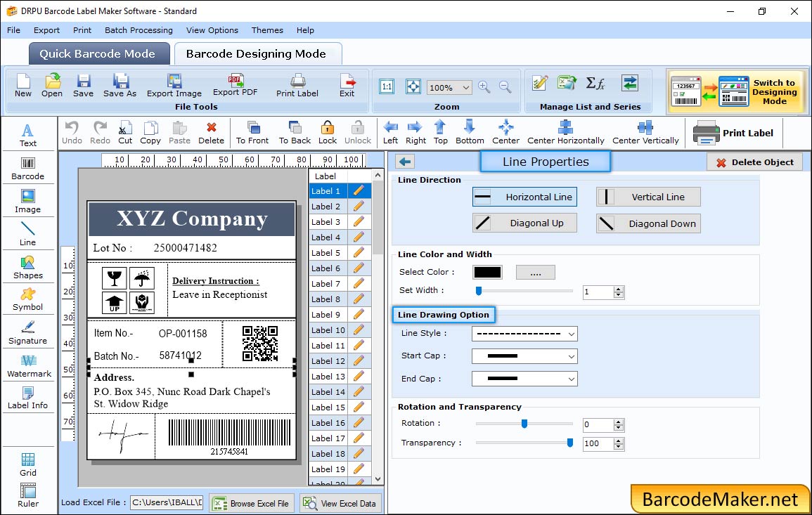Zoom in with the magnifier plus

click(484, 86)
